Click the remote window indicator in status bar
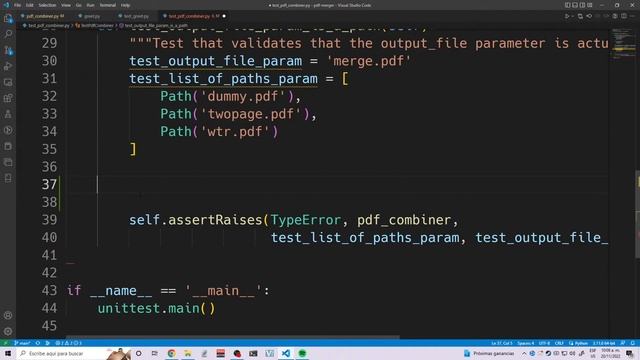The image size is (640, 360). pos(6,343)
